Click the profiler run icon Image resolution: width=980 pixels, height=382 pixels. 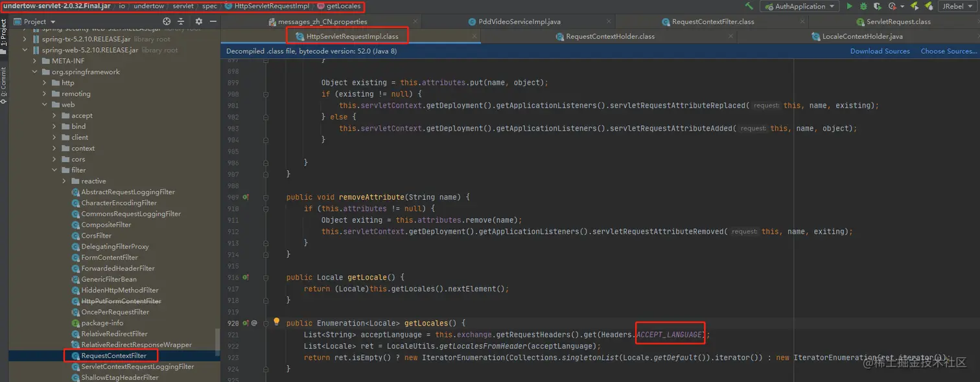coord(892,6)
